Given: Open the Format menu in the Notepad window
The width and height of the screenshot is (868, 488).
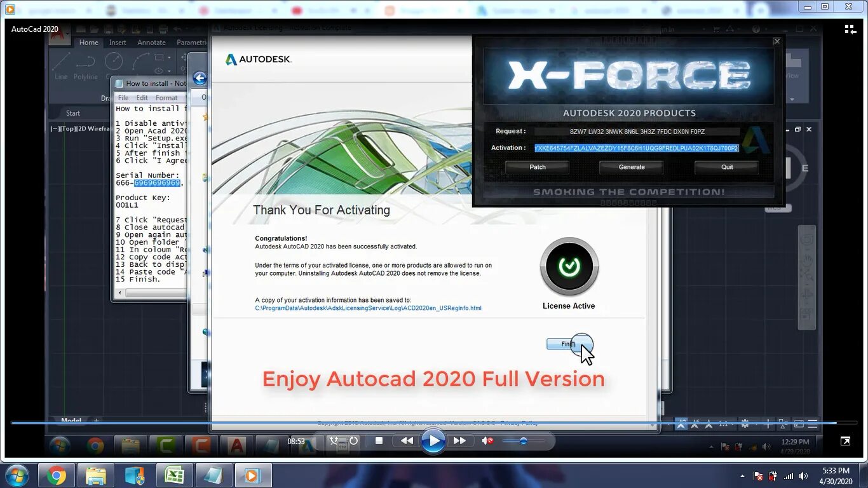Looking at the screenshot, I should [x=166, y=98].
